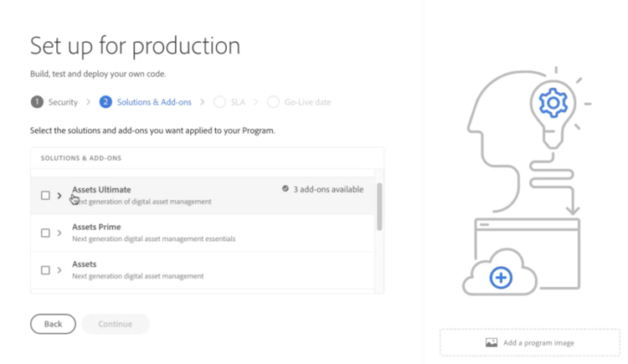Click the cloud plus icon in illustration
This screenshot has height=364, width=628.
point(501,277)
